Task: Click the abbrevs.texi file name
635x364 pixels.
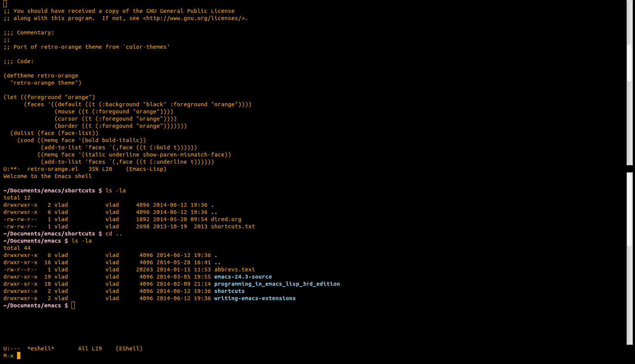Action: coord(234,270)
